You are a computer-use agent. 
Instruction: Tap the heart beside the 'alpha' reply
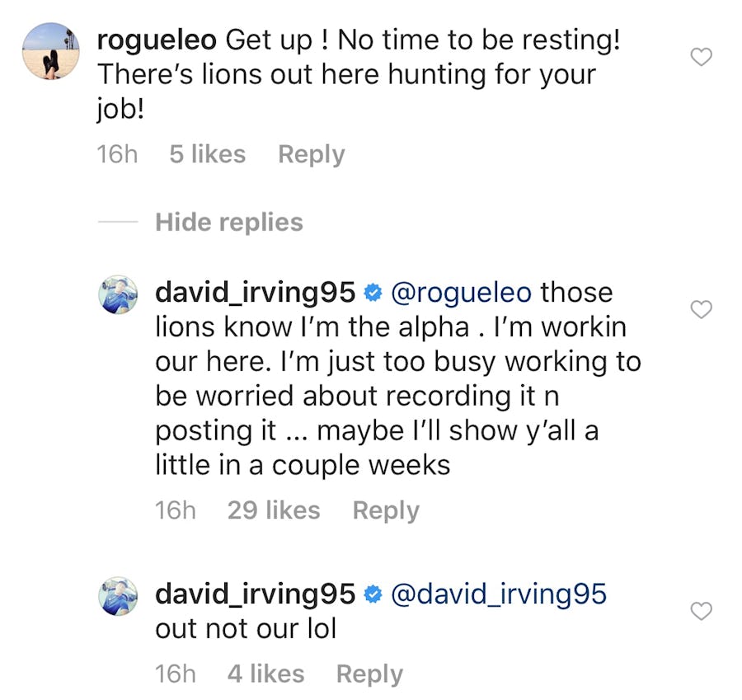[x=701, y=310]
